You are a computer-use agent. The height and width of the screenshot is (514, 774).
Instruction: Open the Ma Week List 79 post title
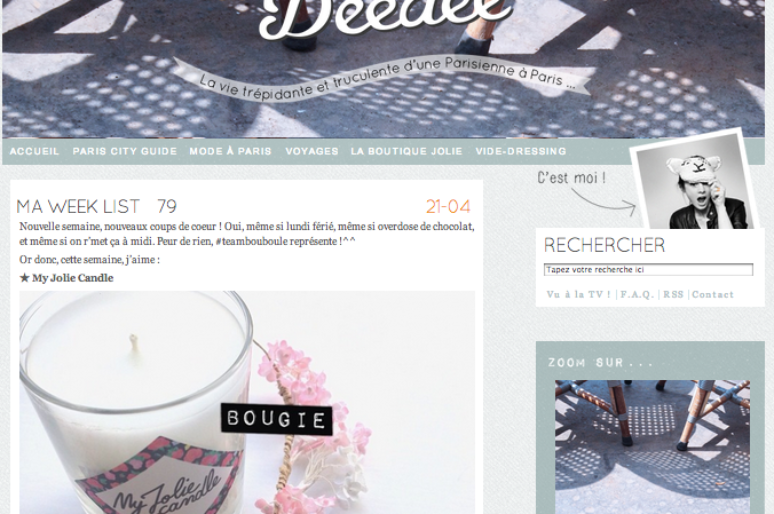(97, 206)
